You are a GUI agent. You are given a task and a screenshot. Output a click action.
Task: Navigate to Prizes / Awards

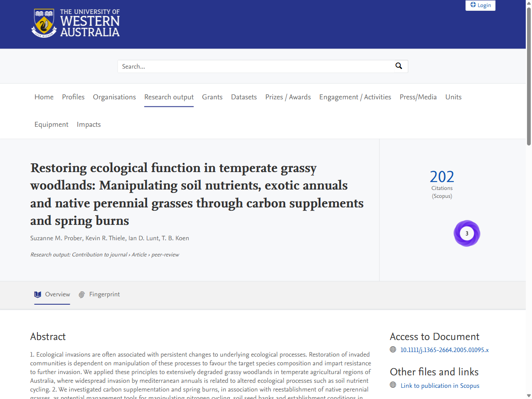coord(288,97)
